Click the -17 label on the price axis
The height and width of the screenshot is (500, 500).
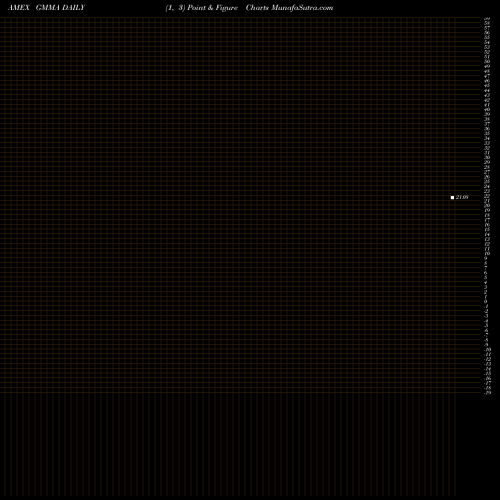coord(487,383)
